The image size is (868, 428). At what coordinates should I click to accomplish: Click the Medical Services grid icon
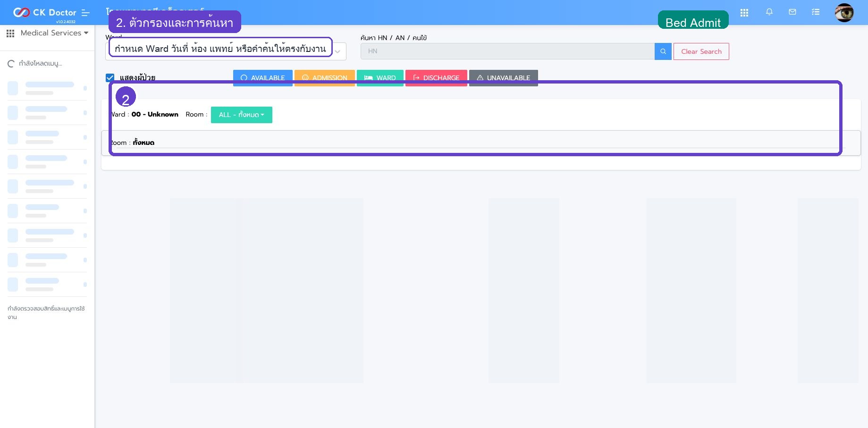(x=10, y=33)
